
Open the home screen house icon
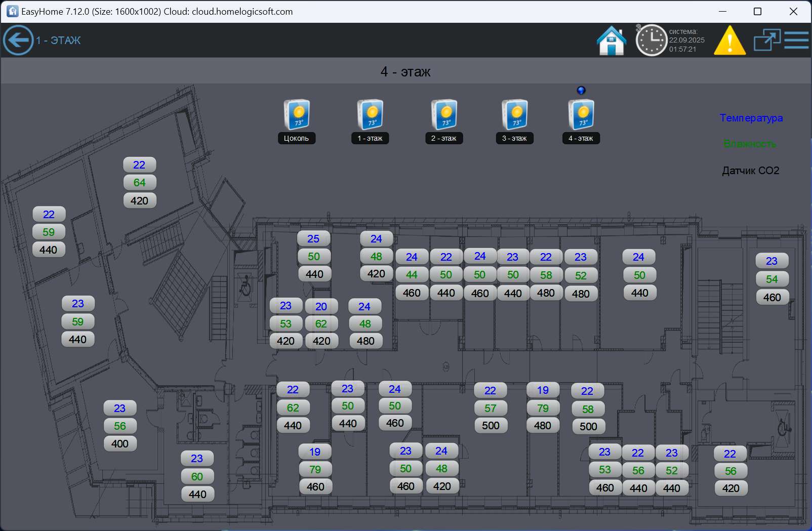click(612, 40)
